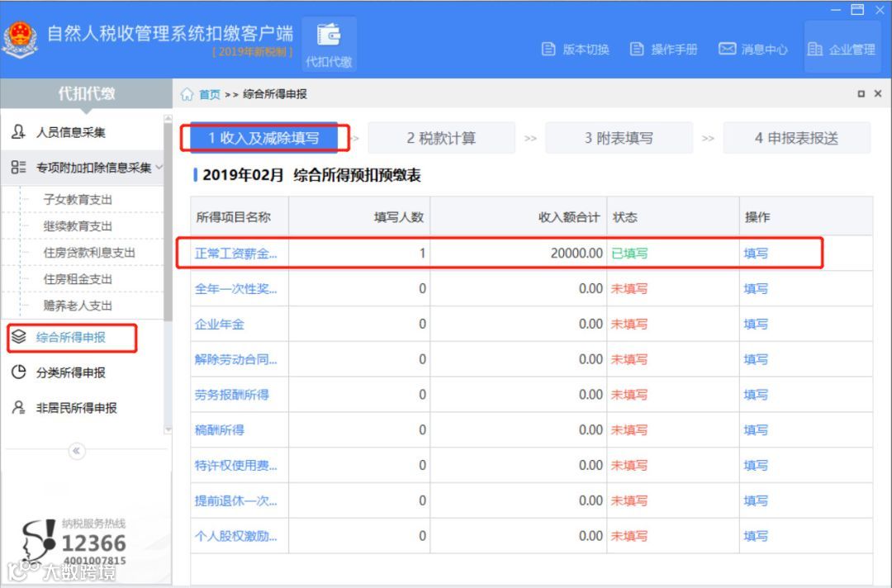892x588 pixels.
Task: Click the 专项附加扣除信息采集 list icon
Action: tap(18, 167)
